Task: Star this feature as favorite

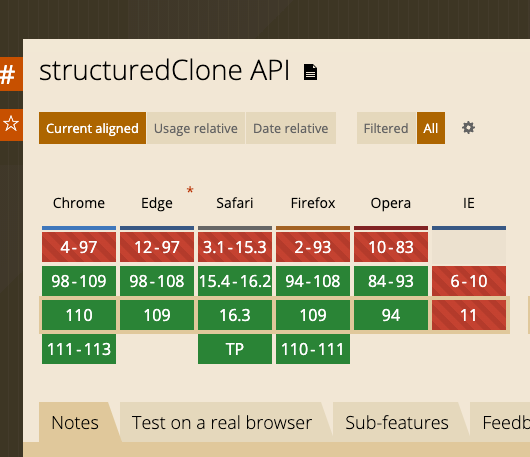Action: click(10, 124)
